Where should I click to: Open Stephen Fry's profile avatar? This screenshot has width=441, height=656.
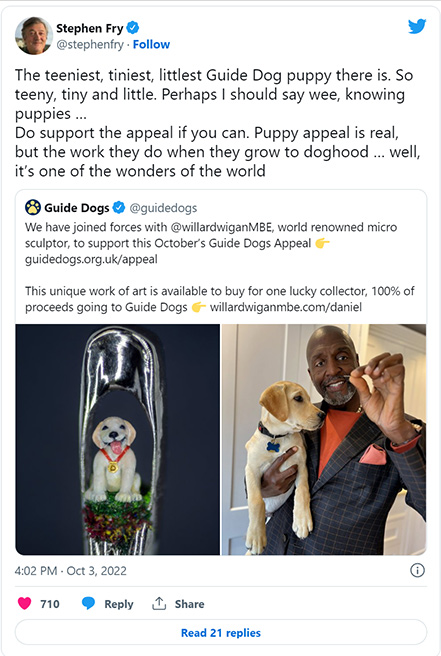coord(33,36)
